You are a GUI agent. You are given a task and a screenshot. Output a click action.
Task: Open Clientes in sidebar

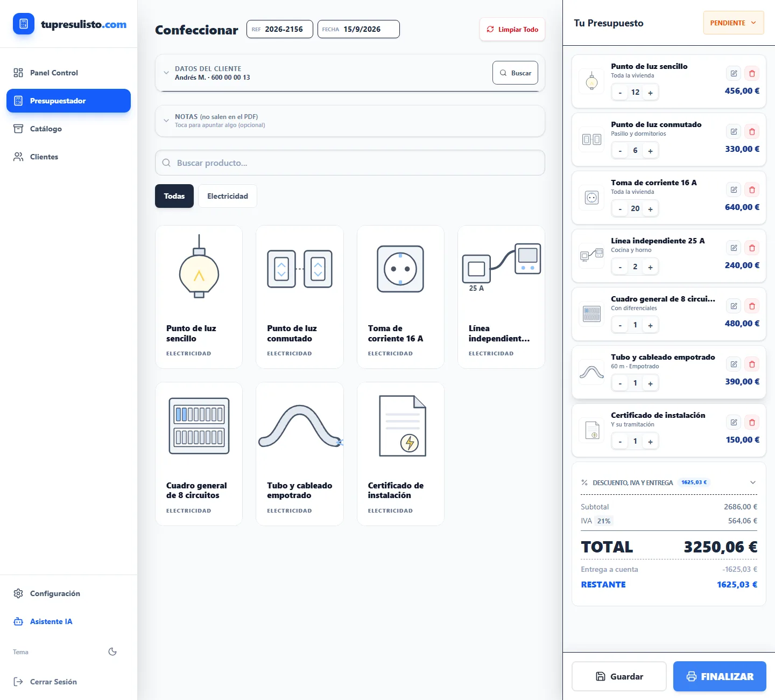(x=68, y=157)
